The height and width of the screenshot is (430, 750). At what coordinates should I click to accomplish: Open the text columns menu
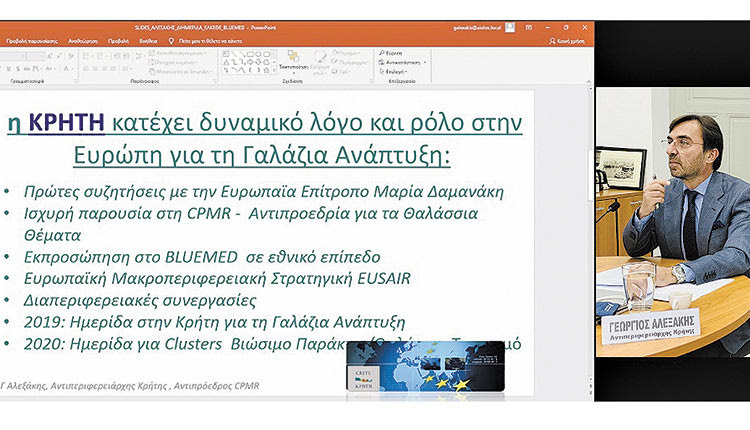[126, 69]
